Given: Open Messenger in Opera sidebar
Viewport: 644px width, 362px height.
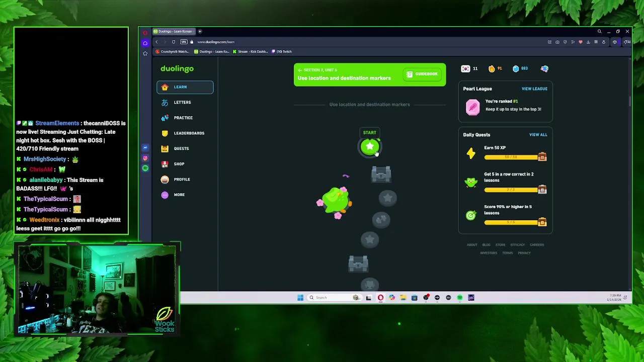Looking at the screenshot, I should click(145, 148).
